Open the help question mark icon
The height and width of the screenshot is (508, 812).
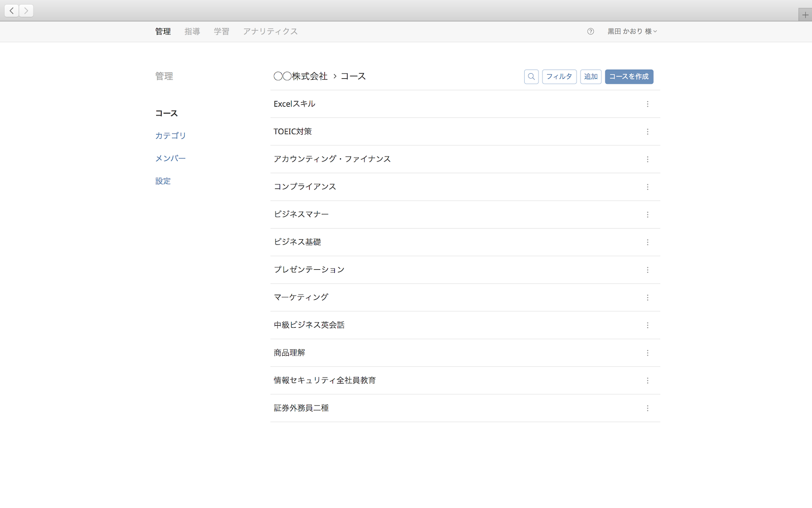click(590, 31)
